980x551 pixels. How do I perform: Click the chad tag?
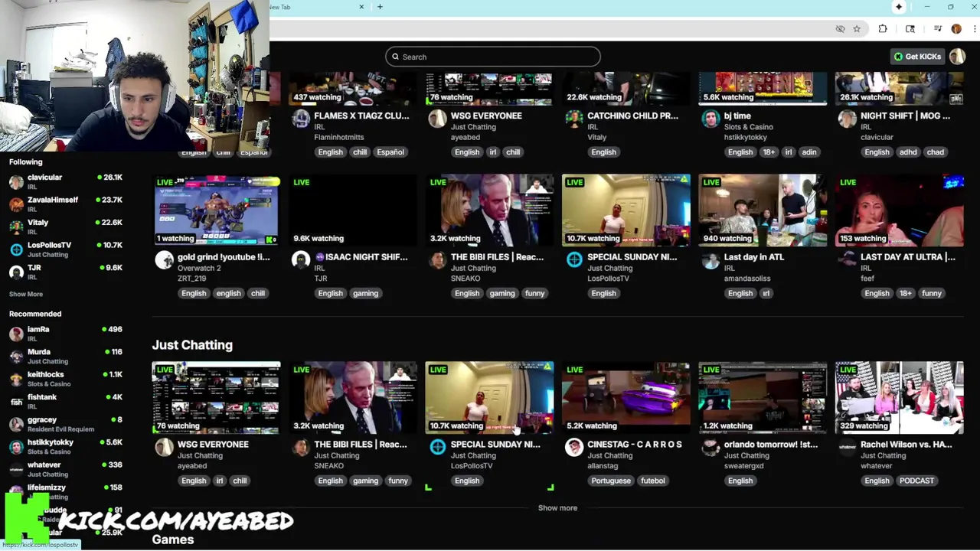click(x=936, y=152)
